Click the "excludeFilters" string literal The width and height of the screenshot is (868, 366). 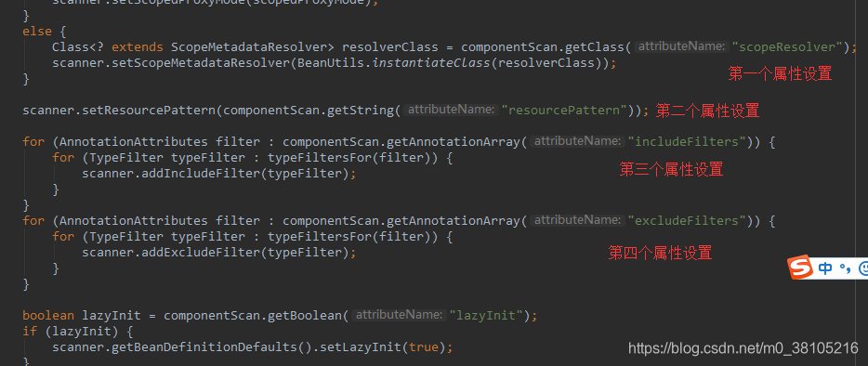[687, 220]
